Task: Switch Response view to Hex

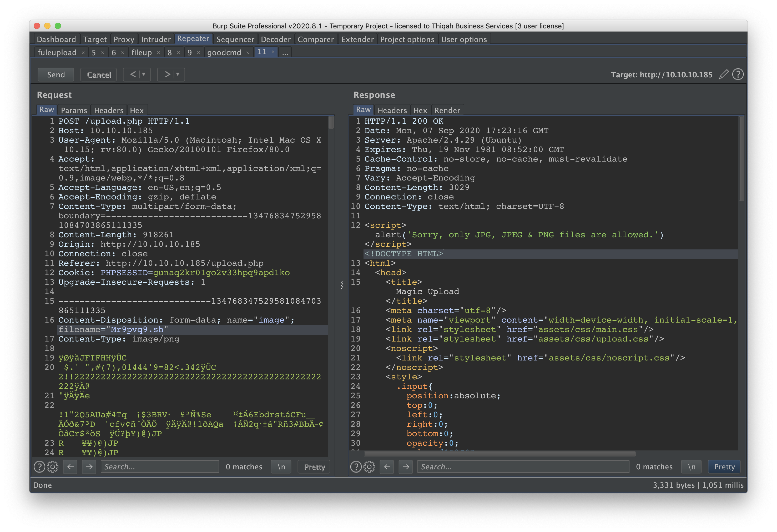Action: click(420, 110)
